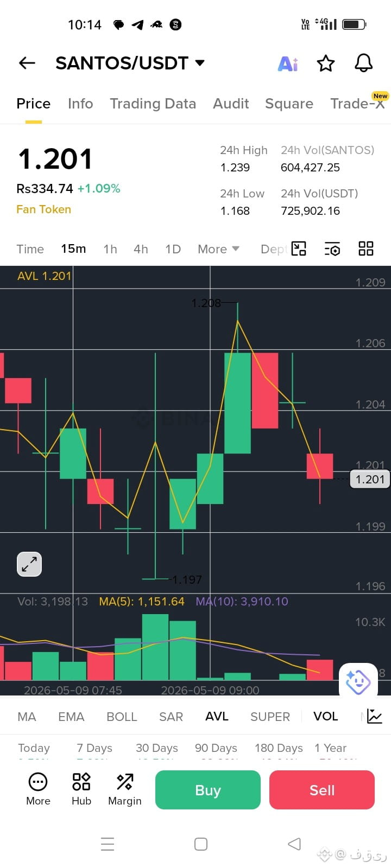Switch to the Info tab
The image size is (391, 868).
[80, 104]
